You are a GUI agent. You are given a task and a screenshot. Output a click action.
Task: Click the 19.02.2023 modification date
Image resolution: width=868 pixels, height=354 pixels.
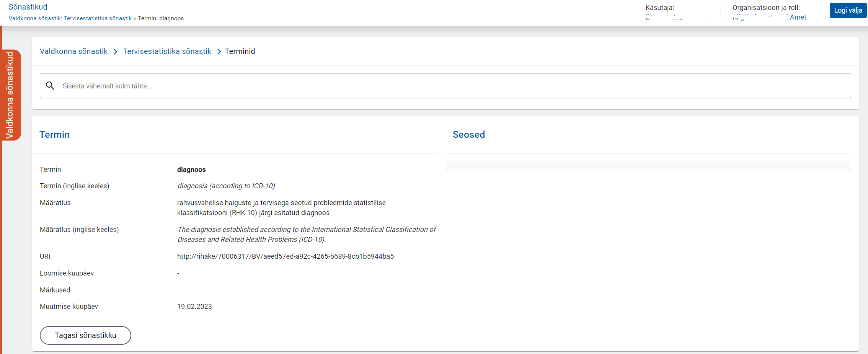pos(194,307)
